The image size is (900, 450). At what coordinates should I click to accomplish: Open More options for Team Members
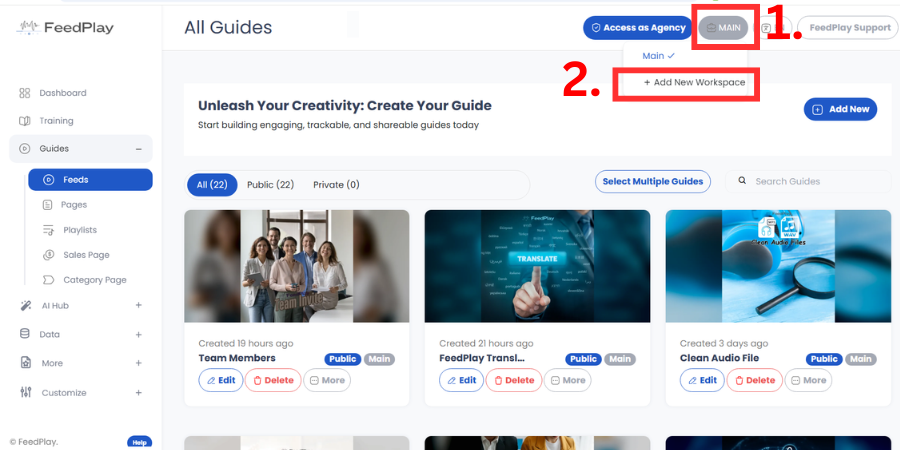[x=327, y=380]
